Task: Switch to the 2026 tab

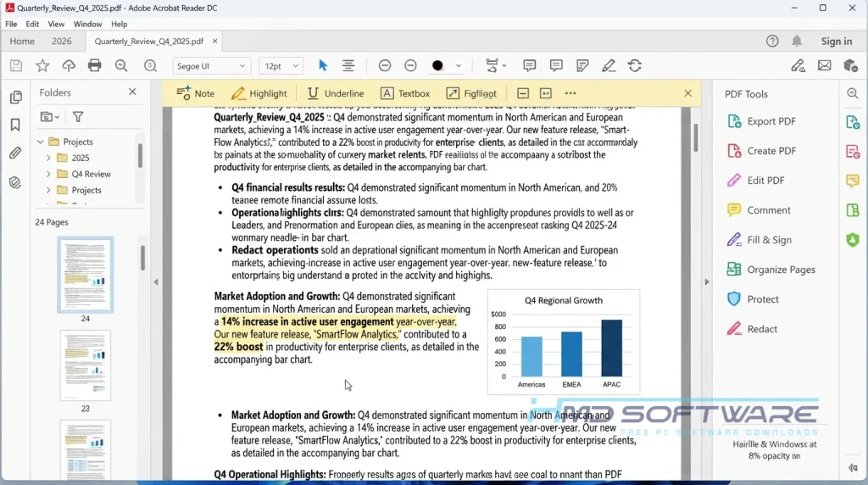Action: (61, 41)
